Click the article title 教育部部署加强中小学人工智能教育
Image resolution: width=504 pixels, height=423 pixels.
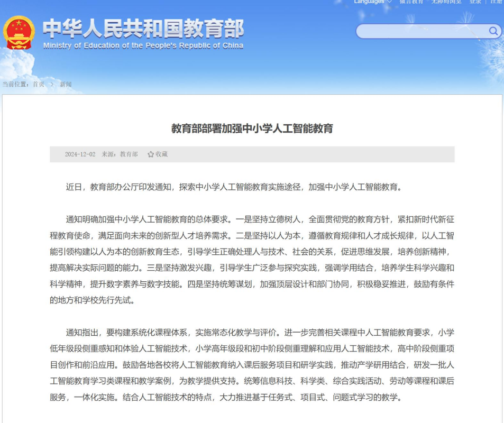[x=252, y=128]
